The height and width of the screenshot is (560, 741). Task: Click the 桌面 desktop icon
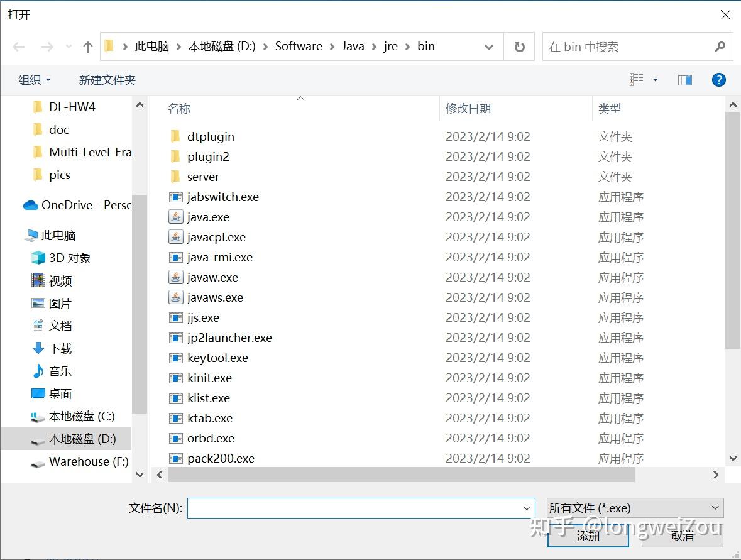click(38, 393)
